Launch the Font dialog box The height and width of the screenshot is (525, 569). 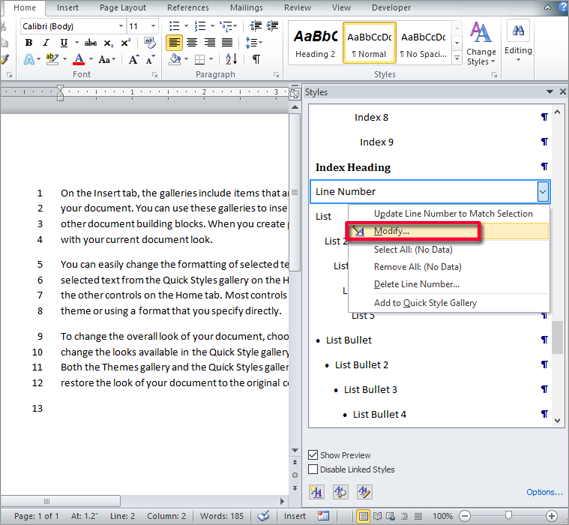pos(155,75)
